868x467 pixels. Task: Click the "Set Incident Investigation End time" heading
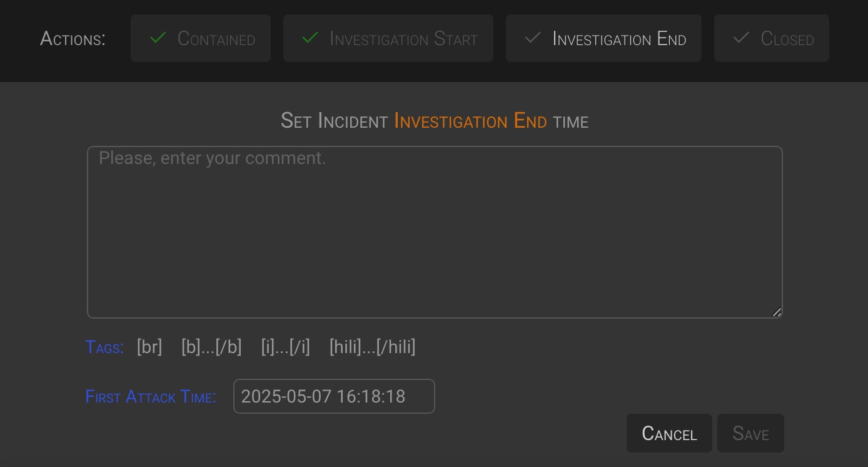click(x=434, y=121)
